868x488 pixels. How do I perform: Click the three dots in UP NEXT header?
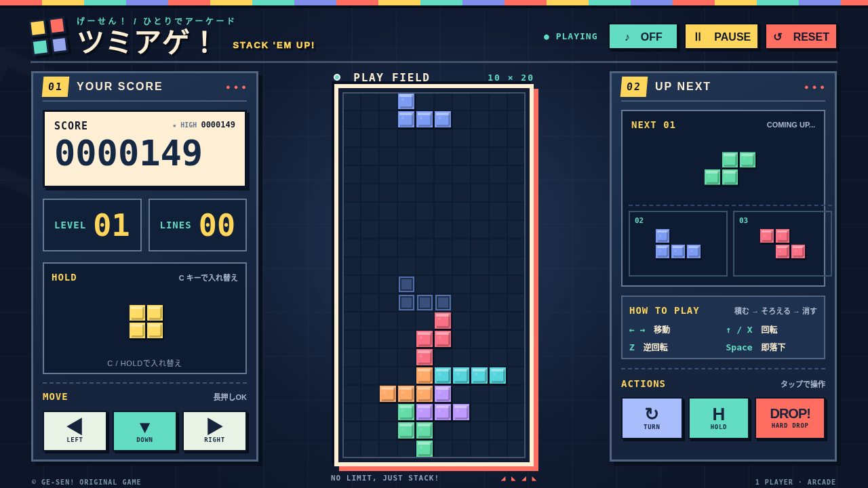[814, 87]
